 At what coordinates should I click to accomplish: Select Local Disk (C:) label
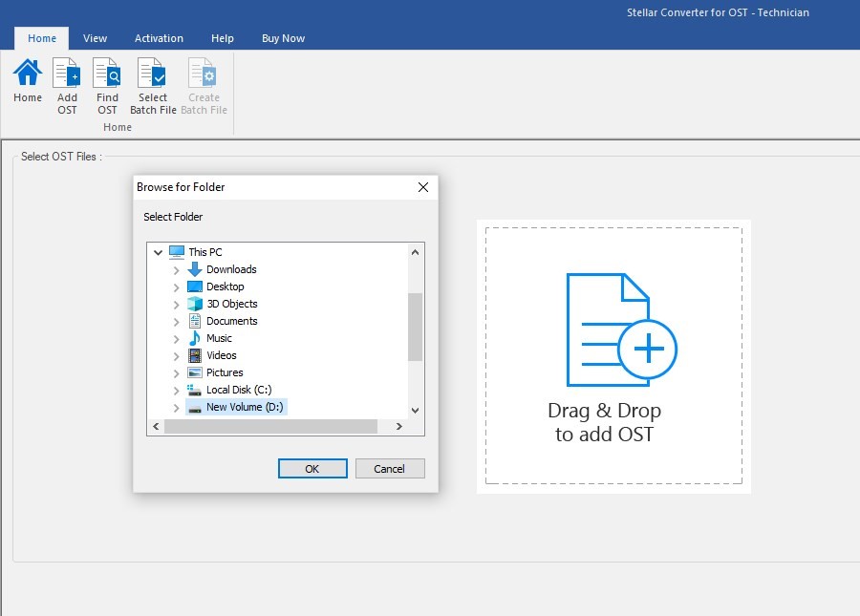click(239, 390)
